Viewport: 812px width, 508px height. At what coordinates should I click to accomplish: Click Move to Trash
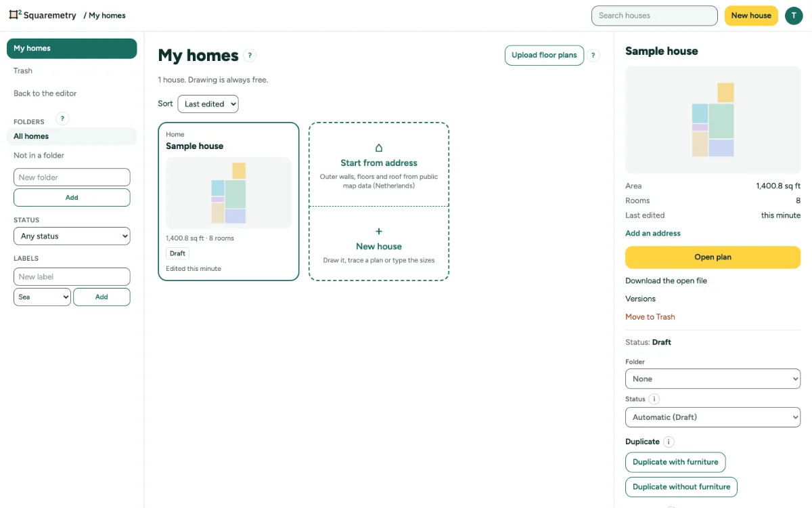pyautogui.click(x=650, y=317)
